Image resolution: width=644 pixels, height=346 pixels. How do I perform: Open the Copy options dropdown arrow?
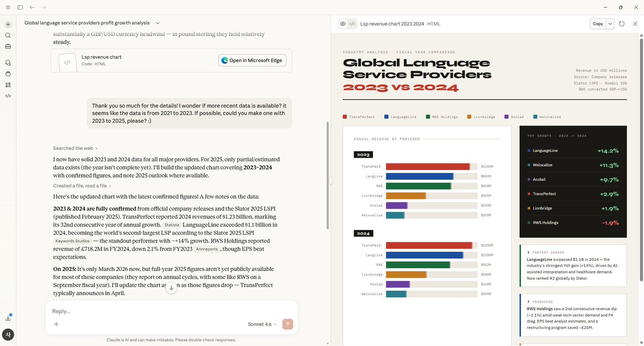point(610,24)
